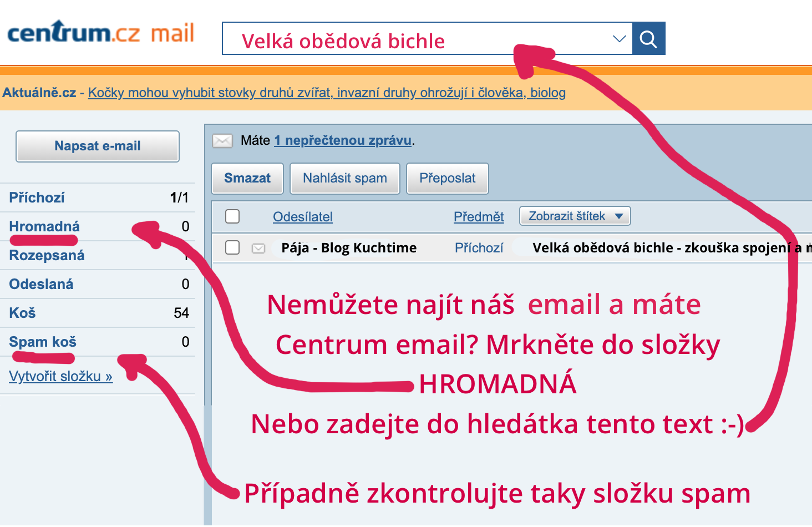Open the Odeslaná sent folder
812x527 pixels.
tap(41, 284)
